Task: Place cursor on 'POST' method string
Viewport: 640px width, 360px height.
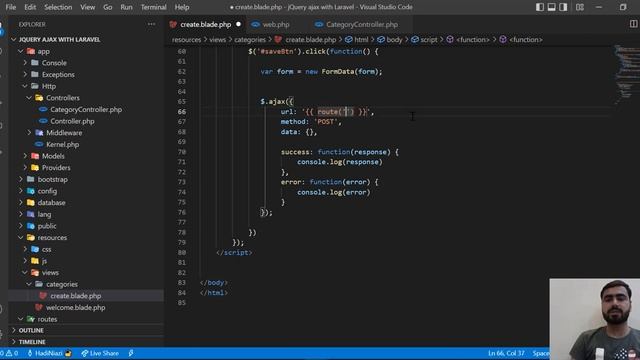Action: [325, 122]
